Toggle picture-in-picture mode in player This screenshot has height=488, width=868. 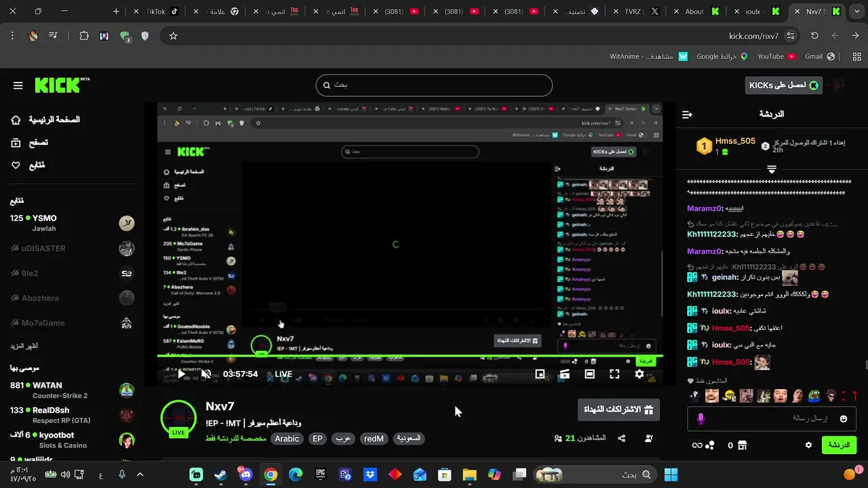pos(540,373)
